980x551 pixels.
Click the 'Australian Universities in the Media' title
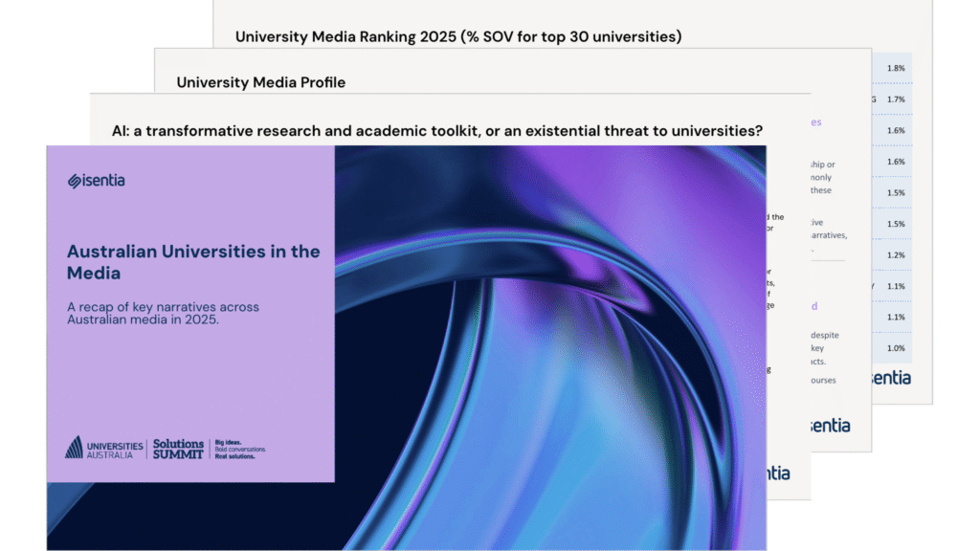click(x=193, y=262)
